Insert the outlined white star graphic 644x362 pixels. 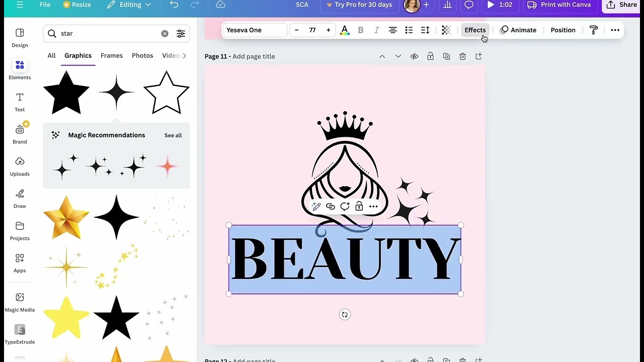tap(167, 93)
